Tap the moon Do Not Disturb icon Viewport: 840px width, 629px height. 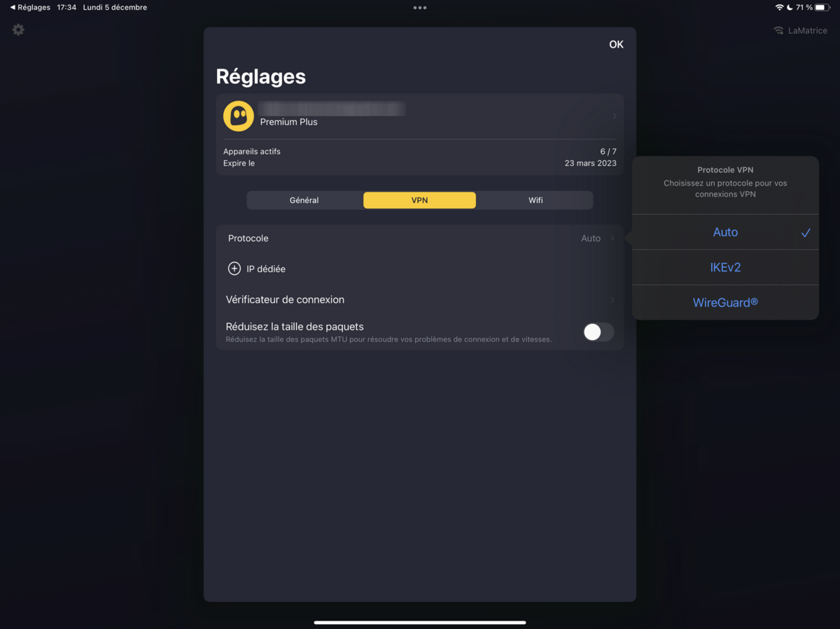(x=790, y=8)
